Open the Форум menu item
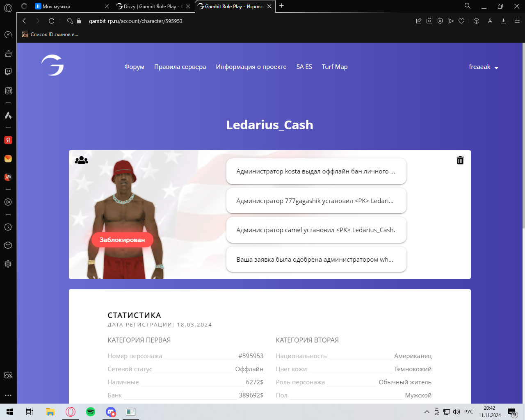 [134, 67]
